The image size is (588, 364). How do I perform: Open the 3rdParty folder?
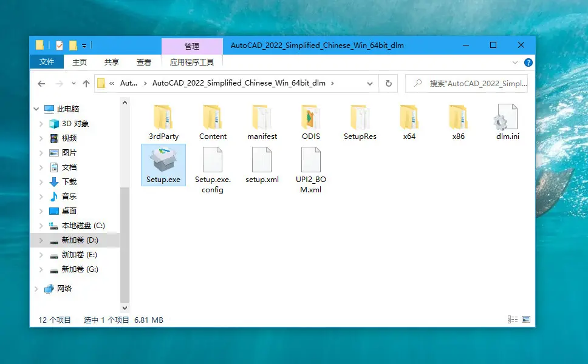coord(163,123)
